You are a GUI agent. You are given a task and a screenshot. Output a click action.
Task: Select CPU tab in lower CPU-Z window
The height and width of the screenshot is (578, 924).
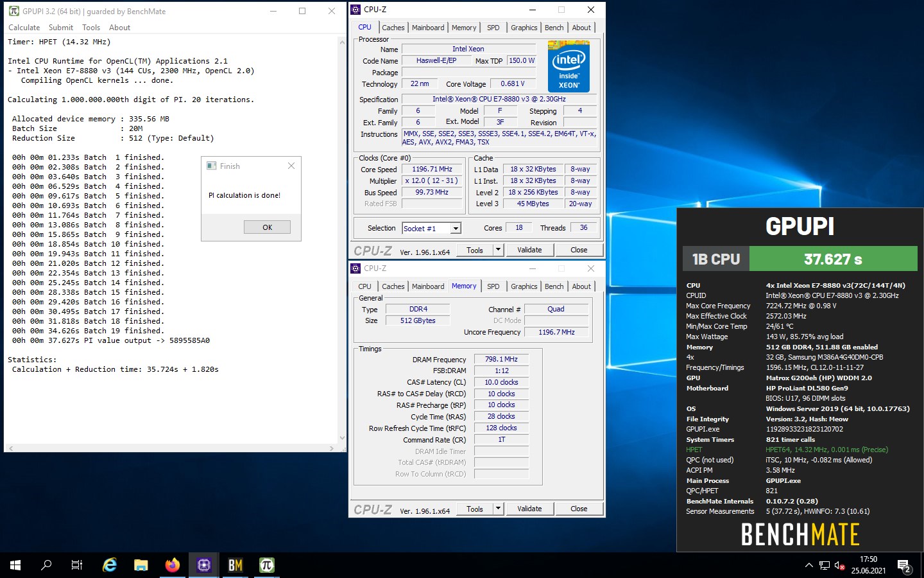(x=364, y=286)
